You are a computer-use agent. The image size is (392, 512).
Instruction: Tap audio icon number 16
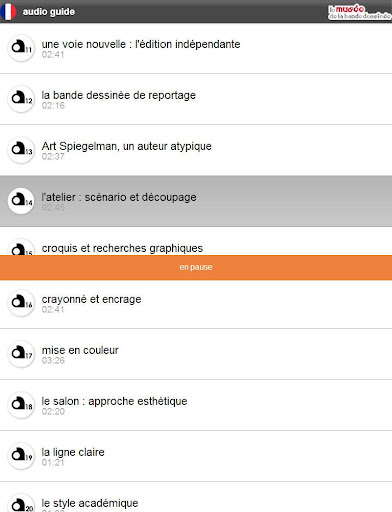(x=21, y=303)
